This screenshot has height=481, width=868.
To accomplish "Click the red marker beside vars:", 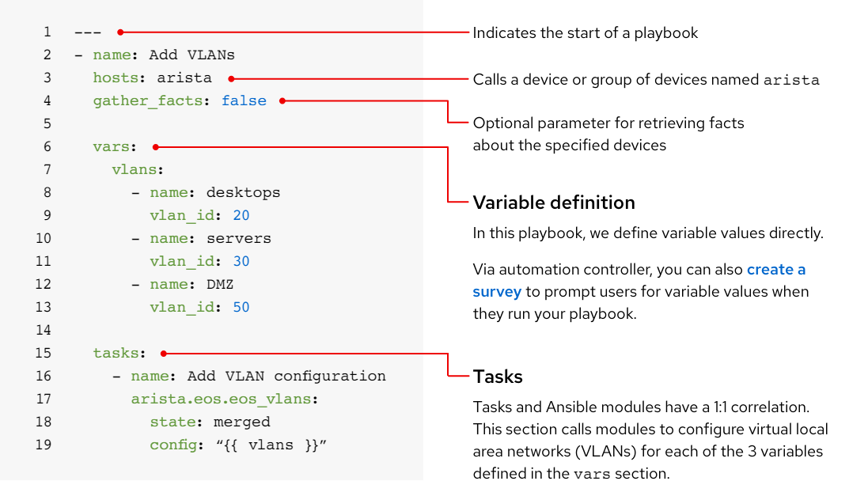I will [x=156, y=146].
